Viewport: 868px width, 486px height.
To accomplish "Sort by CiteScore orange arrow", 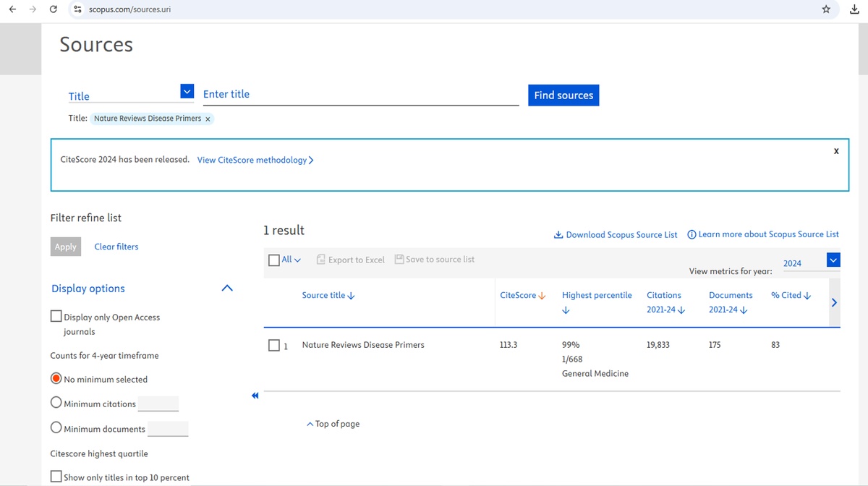I will (x=542, y=296).
